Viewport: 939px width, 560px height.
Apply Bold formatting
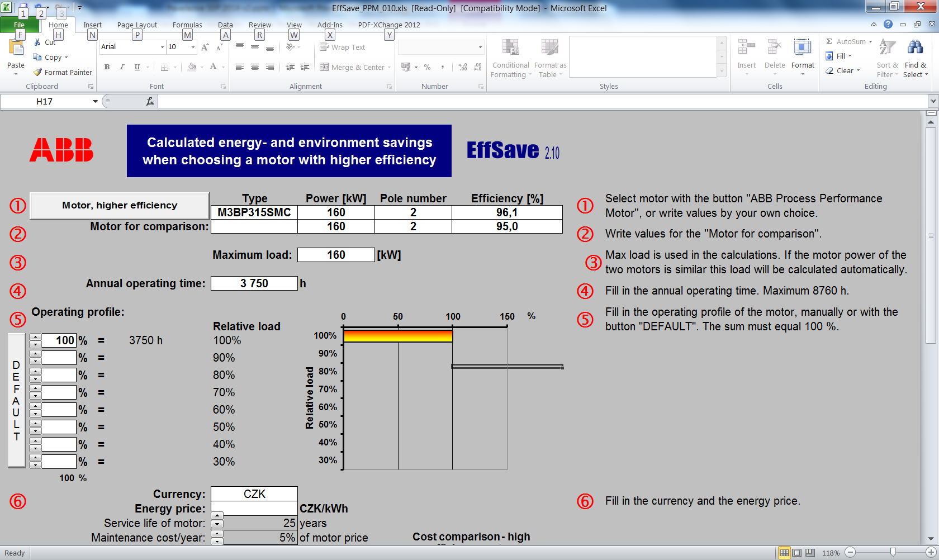107,67
